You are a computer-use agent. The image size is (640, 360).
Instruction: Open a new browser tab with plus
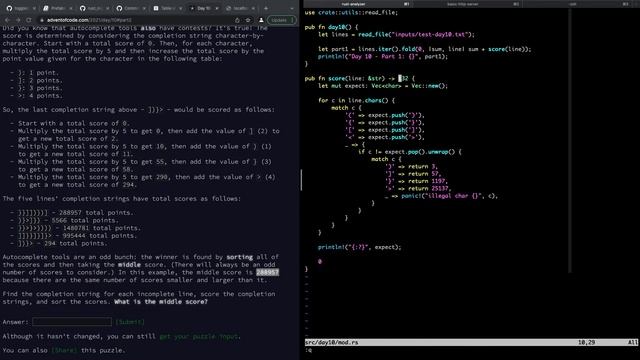click(266, 8)
